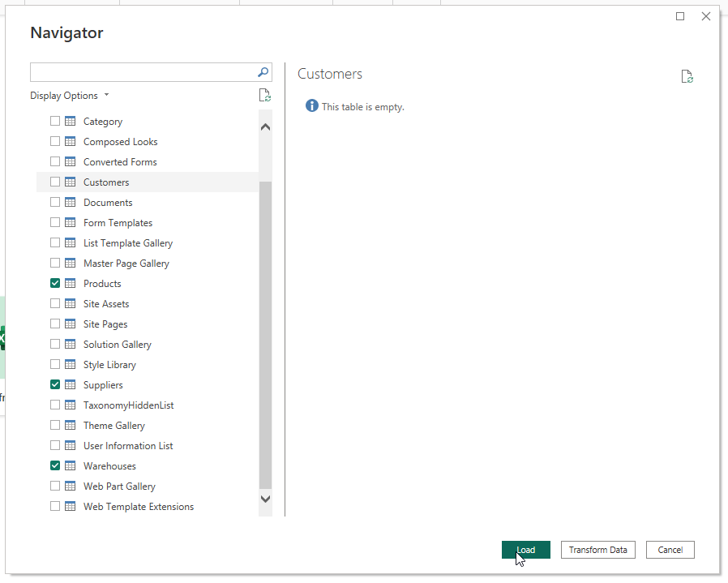
Task: Click the Transform Data button
Action: (x=598, y=550)
